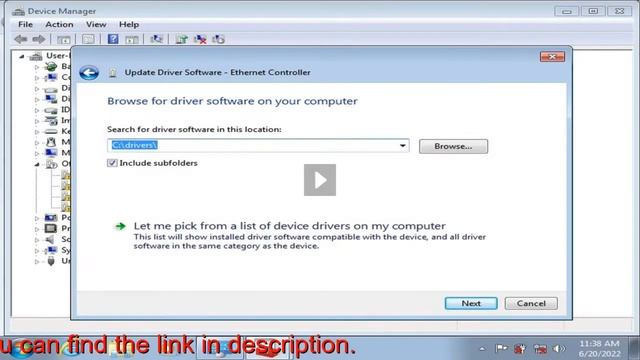Click the Disable device toolbar icon
Viewport: 640px width, 360px height.
[x=219, y=39]
